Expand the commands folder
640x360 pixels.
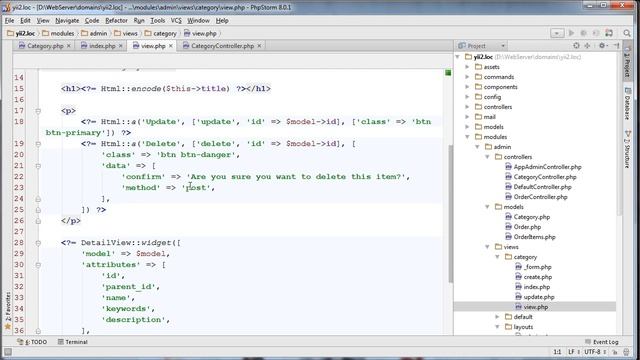click(x=467, y=77)
